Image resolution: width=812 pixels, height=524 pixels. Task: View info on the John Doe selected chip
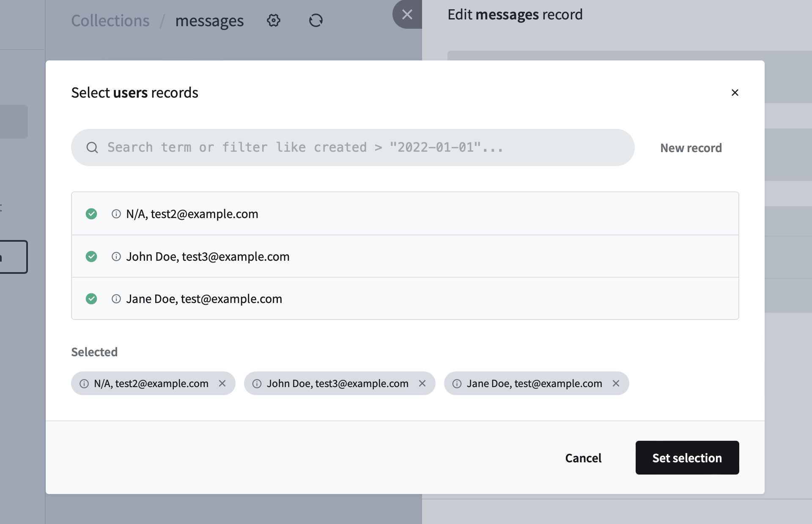(256, 384)
